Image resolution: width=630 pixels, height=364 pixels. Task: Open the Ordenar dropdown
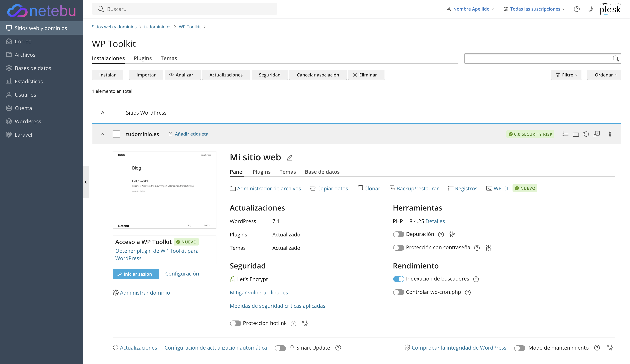[604, 75]
